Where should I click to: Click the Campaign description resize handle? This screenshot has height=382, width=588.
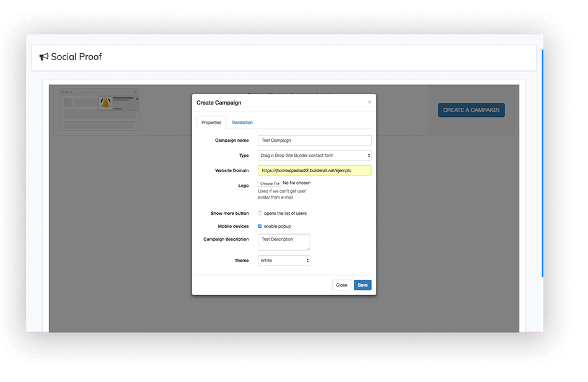tap(308, 248)
